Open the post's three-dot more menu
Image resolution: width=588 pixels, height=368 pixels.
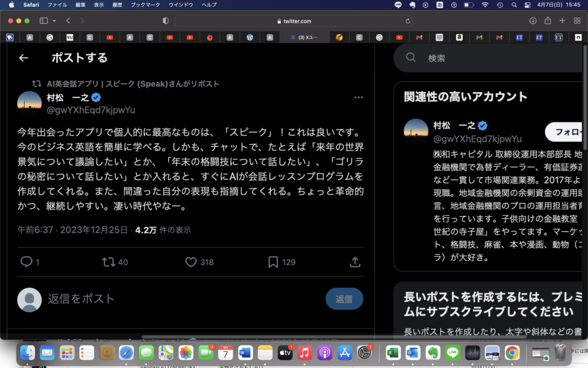[x=358, y=98]
